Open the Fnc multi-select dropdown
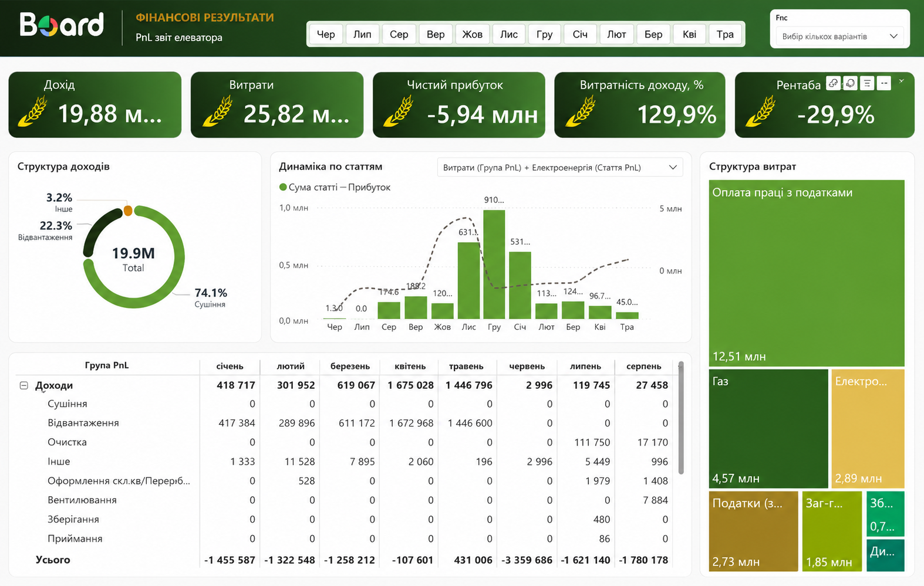The height and width of the screenshot is (586, 924). pyautogui.click(x=839, y=36)
